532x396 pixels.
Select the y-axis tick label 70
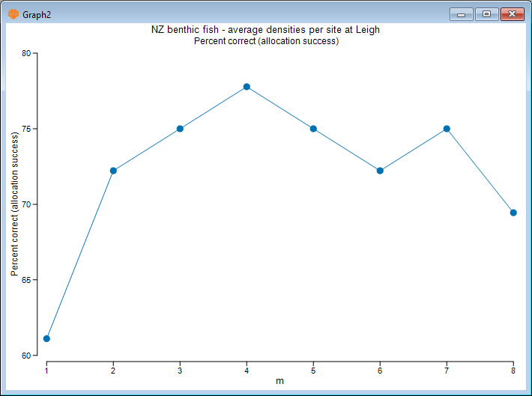coord(26,204)
